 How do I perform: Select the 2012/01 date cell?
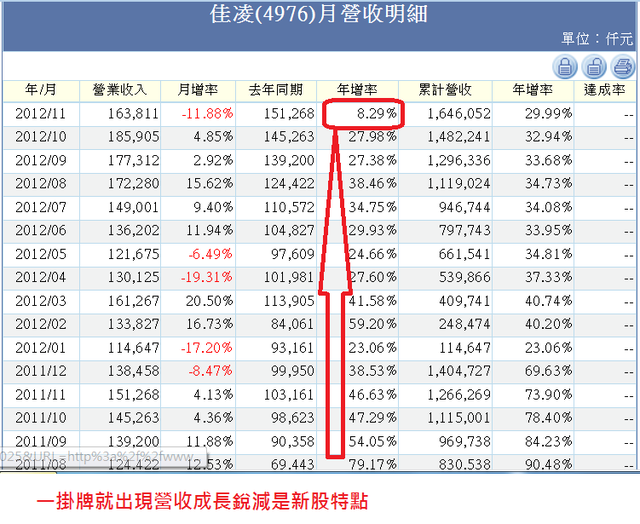tap(41, 348)
